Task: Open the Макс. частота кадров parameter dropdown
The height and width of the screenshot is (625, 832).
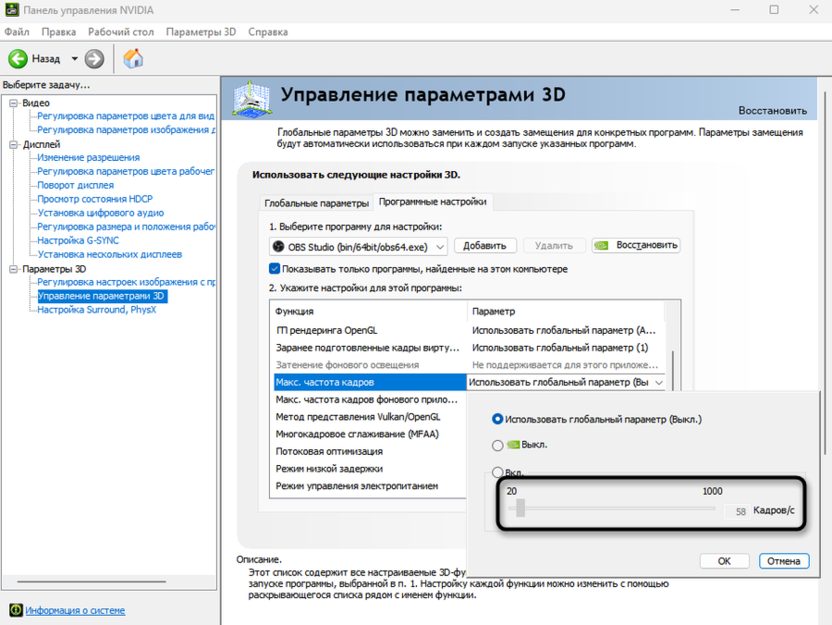Action: pos(659,382)
